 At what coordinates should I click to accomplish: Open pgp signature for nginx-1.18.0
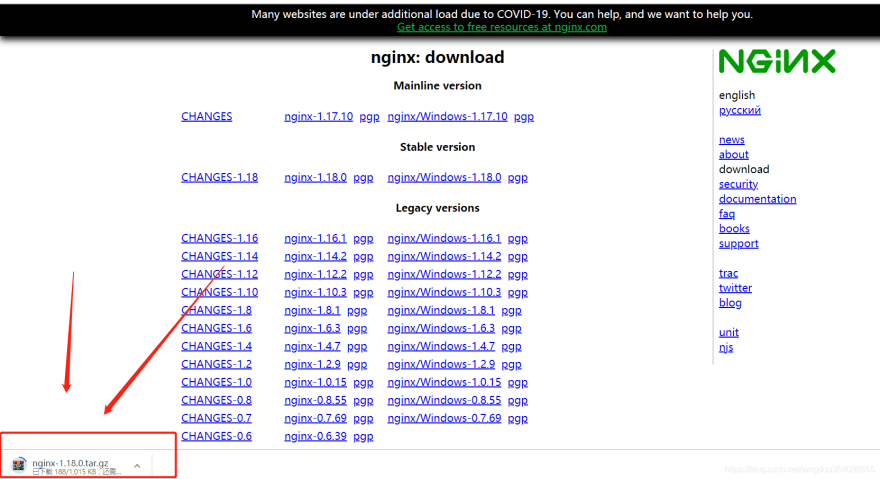point(363,177)
